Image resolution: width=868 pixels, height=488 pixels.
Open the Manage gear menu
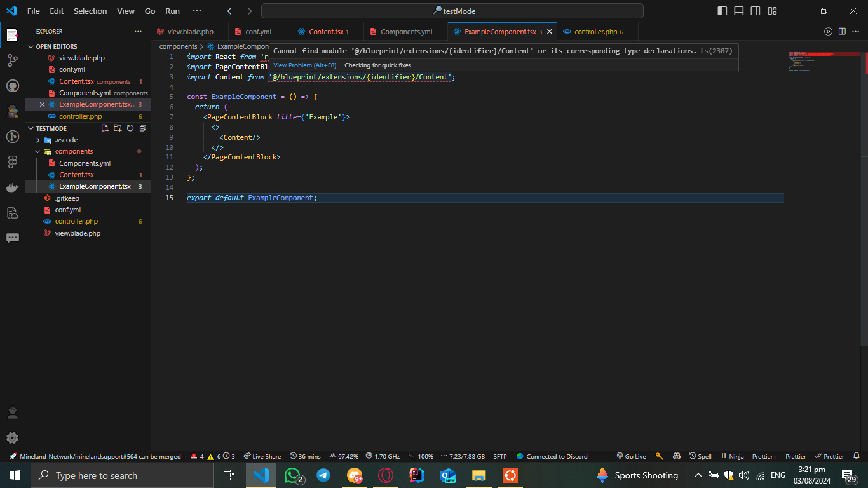click(12, 438)
